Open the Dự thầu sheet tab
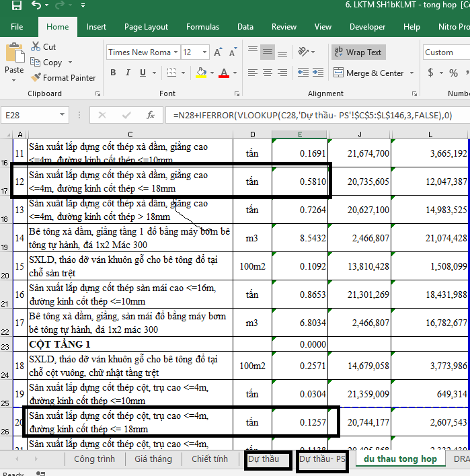 tap(264, 459)
